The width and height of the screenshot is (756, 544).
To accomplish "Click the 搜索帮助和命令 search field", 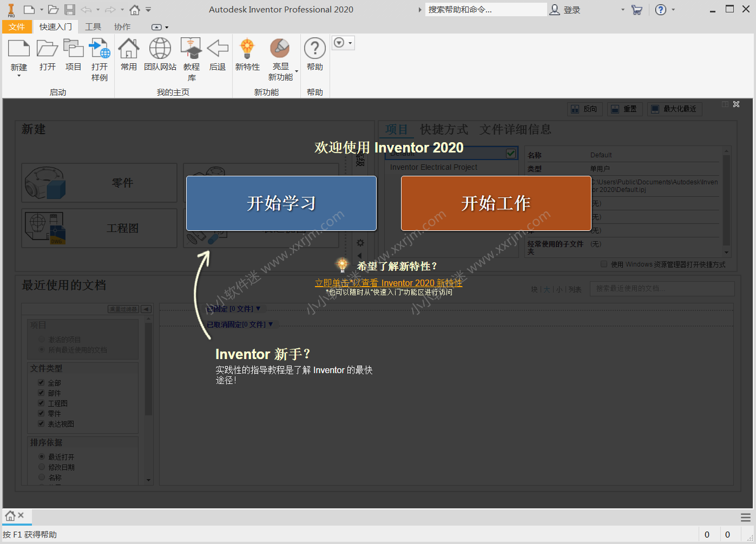I will pyautogui.click(x=486, y=10).
